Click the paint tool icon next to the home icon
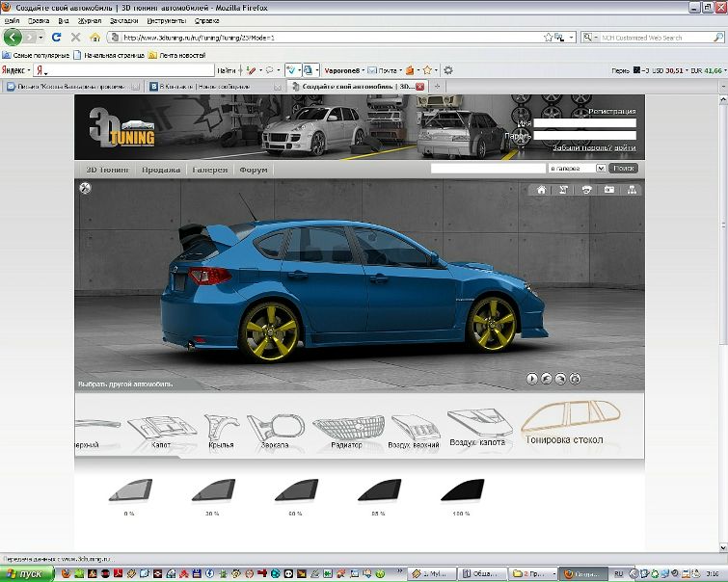This screenshot has width=728, height=582. [564, 190]
